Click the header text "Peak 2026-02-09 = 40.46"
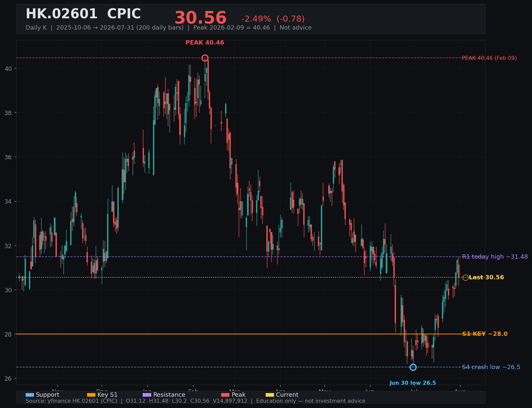This screenshot has height=408, width=532. (232, 28)
